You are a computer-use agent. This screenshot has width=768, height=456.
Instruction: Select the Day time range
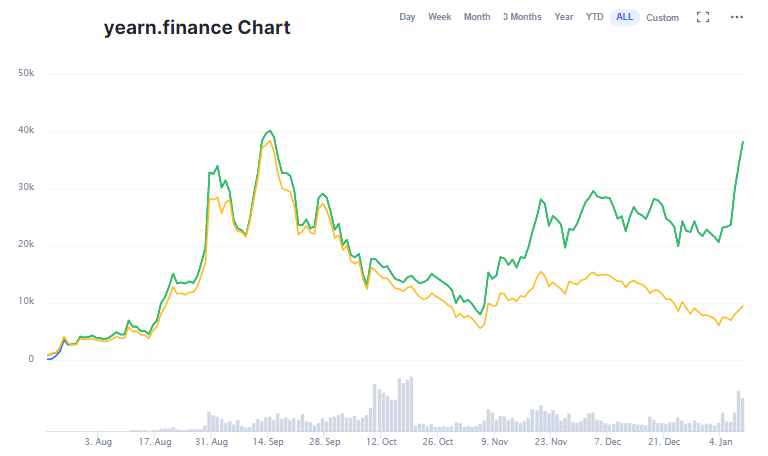click(x=407, y=17)
